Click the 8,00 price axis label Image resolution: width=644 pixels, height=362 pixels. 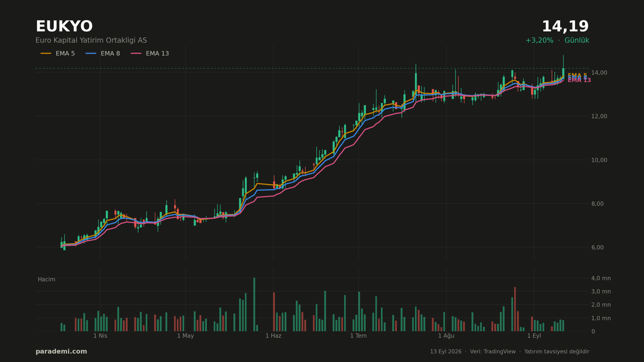point(597,204)
